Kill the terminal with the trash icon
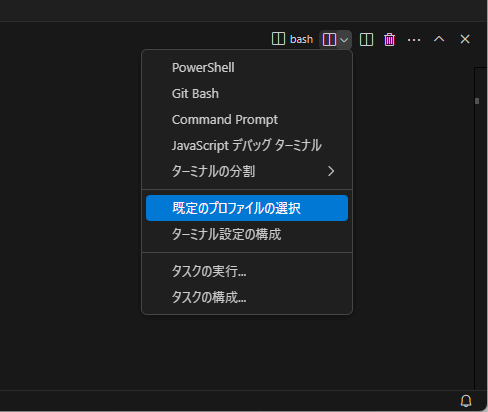Image resolution: width=488 pixels, height=412 pixels. (x=389, y=40)
